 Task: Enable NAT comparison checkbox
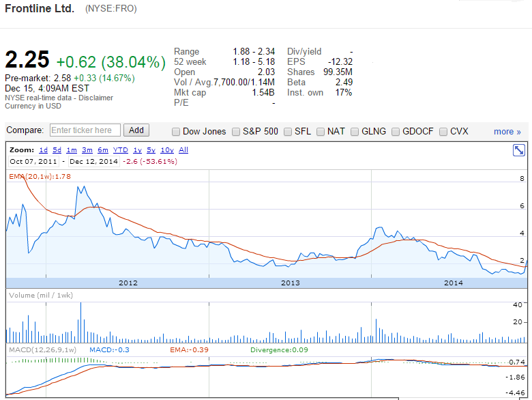321,132
